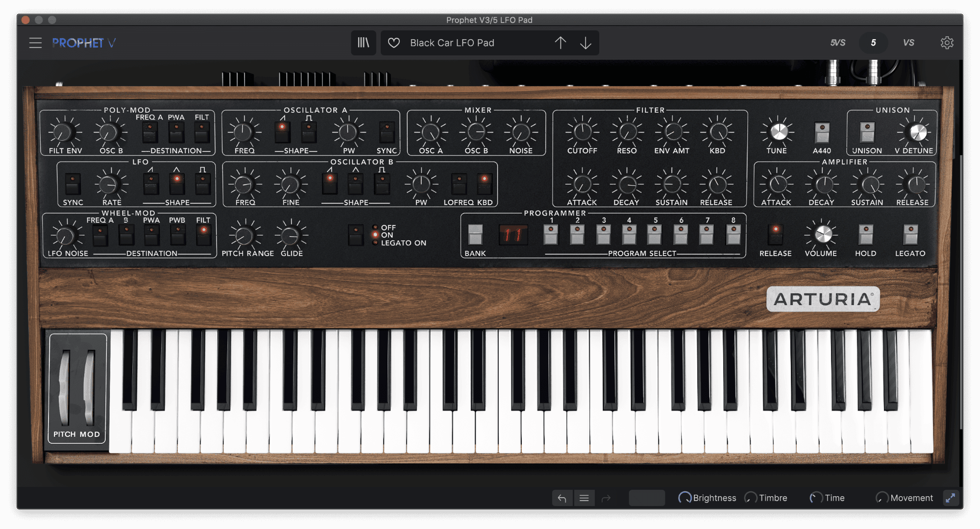The height and width of the screenshot is (529, 980).
Task: Click the undo arrow button
Action: point(562,498)
